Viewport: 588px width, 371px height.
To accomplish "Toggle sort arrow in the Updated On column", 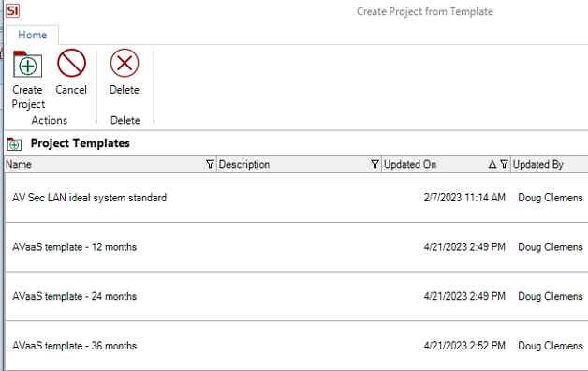I will click(x=492, y=164).
